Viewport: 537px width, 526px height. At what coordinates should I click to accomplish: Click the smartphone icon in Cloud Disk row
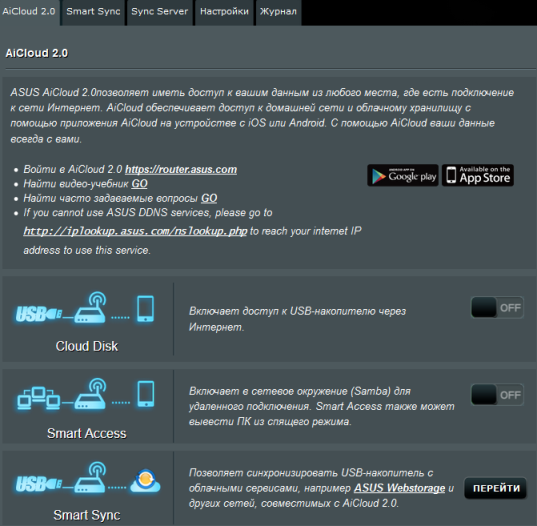(146, 309)
